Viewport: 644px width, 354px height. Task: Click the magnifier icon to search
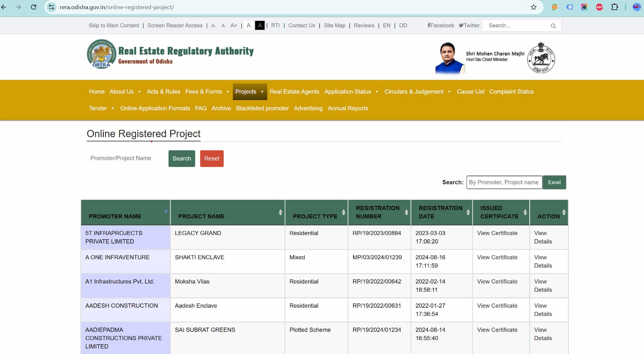(x=553, y=26)
